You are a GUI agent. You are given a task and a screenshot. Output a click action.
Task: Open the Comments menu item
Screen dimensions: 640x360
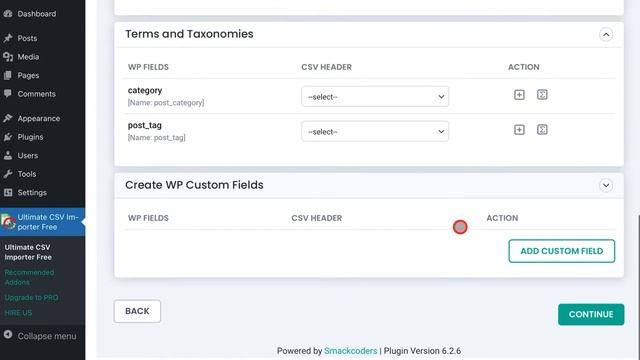click(x=36, y=94)
